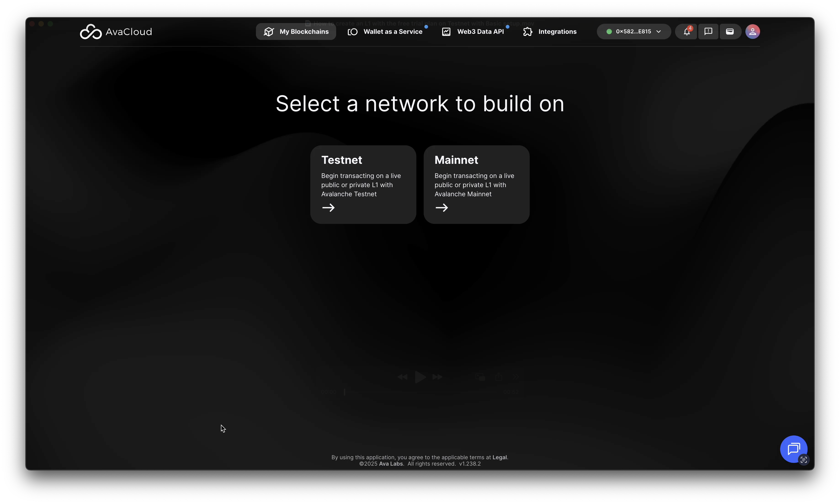The image size is (840, 504).
Task: Open the wallet card icon
Action: 730,32
